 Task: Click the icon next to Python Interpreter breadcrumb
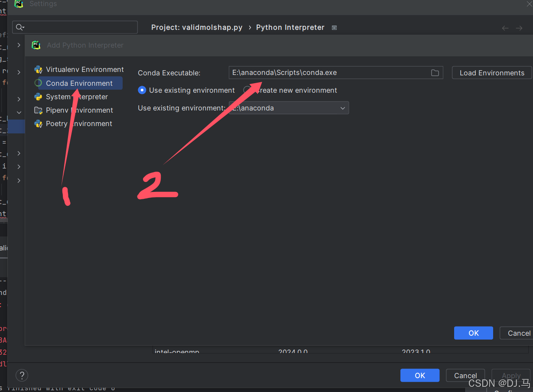[x=334, y=27]
